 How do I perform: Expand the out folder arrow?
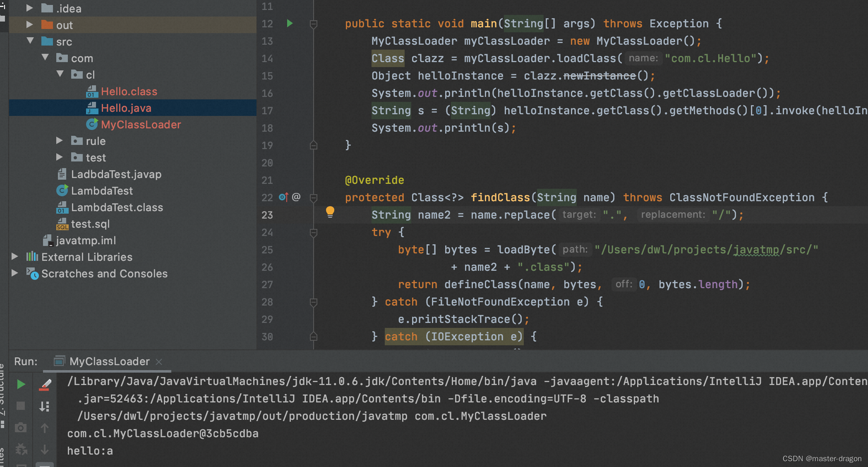29,24
